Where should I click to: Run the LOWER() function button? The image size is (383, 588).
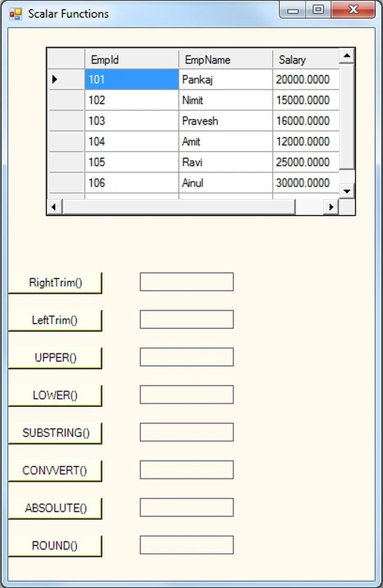click(x=55, y=395)
